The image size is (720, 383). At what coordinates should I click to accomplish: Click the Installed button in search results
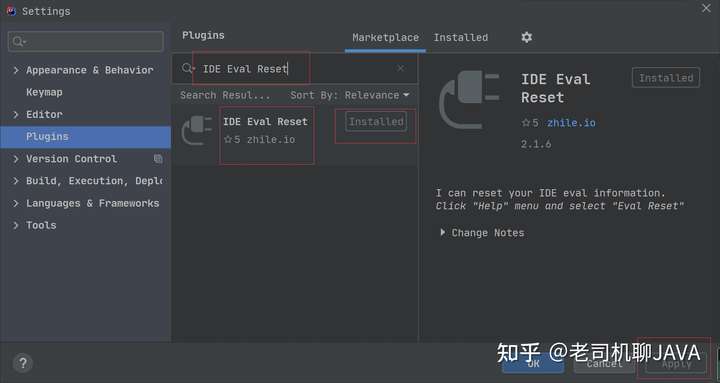tap(376, 122)
